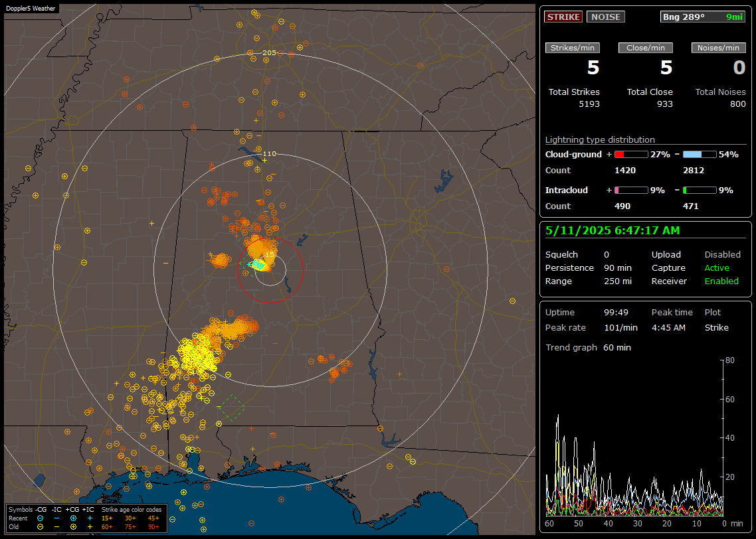Click the Uptime value 99:49
The width and height of the screenshot is (756, 539).
point(616,312)
